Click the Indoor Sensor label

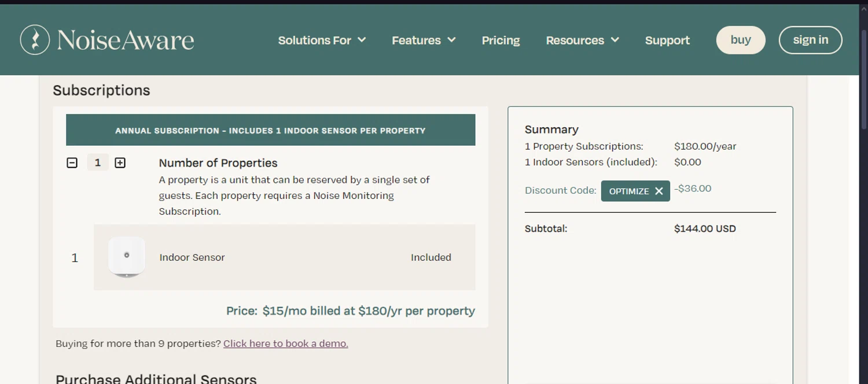(192, 257)
